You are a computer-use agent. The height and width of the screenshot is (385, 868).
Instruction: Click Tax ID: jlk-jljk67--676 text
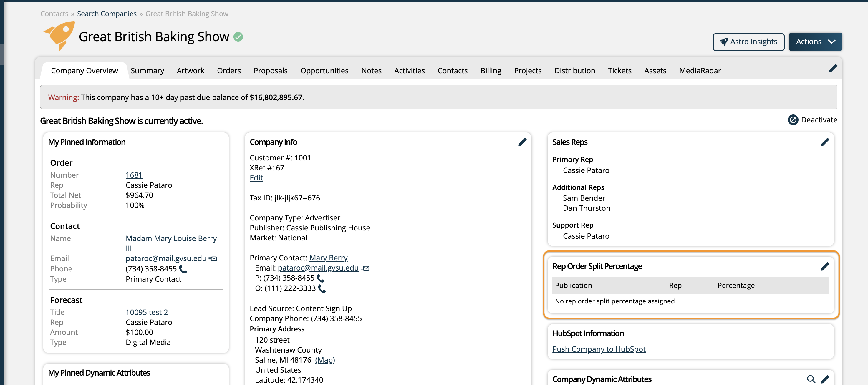point(285,198)
